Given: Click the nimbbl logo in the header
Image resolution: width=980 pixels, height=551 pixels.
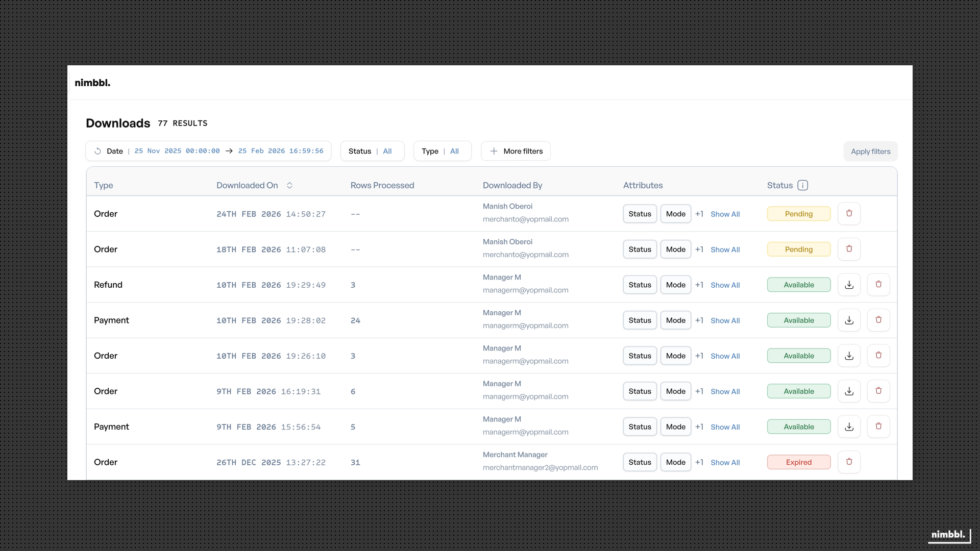Looking at the screenshot, I should [x=92, y=82].
